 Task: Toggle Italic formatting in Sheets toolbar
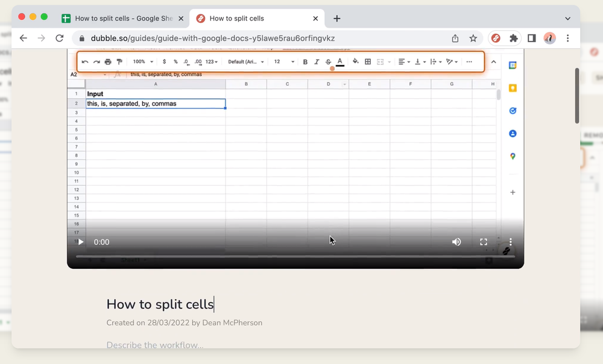pyautogui.click(x=317, y=62)
